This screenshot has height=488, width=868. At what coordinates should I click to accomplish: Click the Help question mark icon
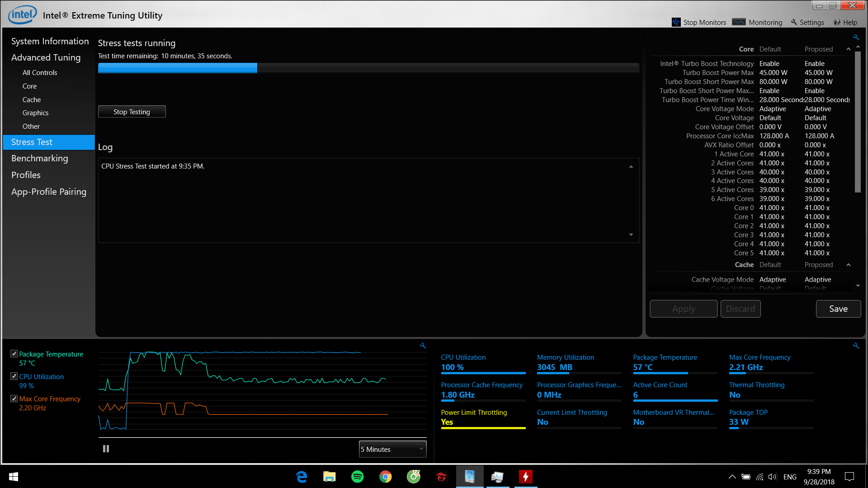coord(837,22)
